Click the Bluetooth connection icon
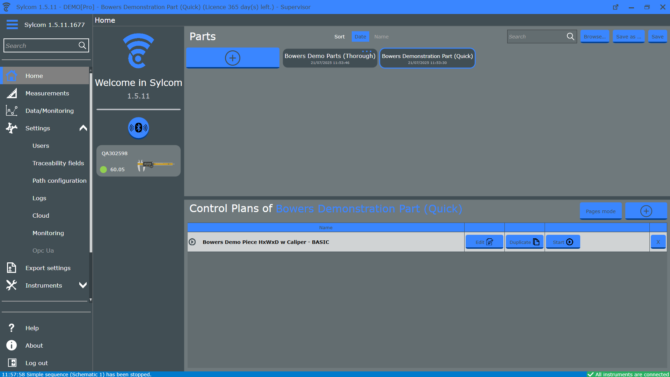This screenshot has height=377, width=670. (138, 128)
